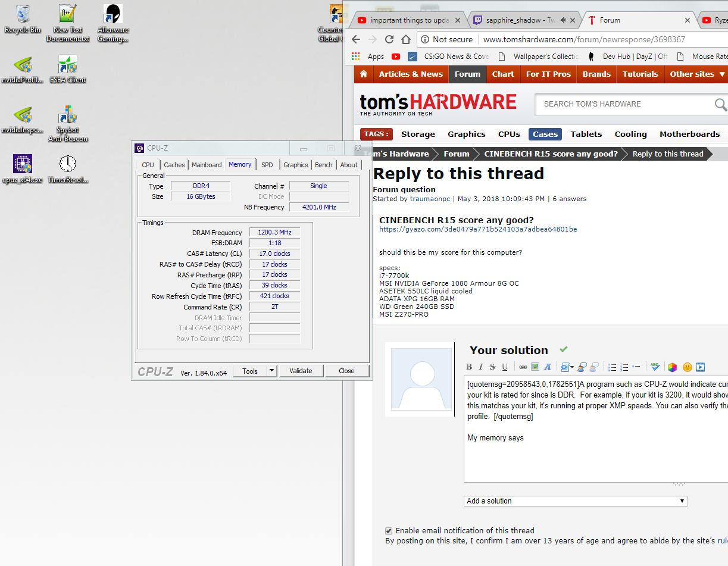Open the Dev Hub DayZ bookmark
Image resolution: width=728 pixels, height=566 pixels.
626,57
